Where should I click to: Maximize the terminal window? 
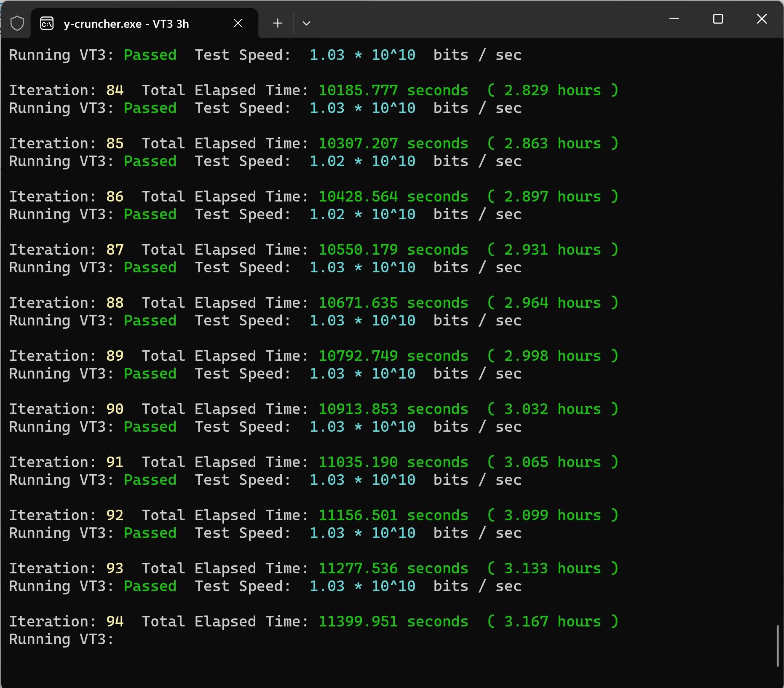point(718,19)
